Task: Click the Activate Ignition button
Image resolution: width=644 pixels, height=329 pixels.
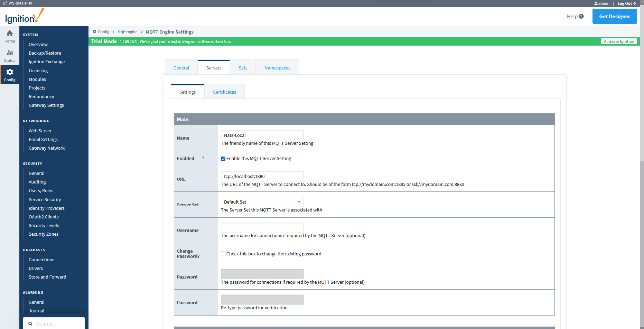Action: 619,41
